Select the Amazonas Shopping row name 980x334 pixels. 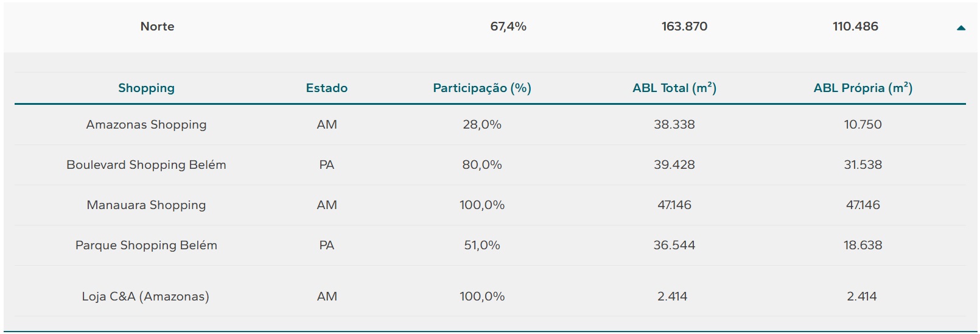tap(146, 124)
